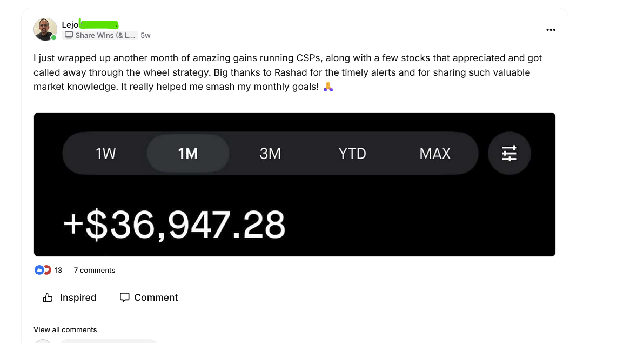
Task: Select the MAX time range
Action: coord(435,154)
